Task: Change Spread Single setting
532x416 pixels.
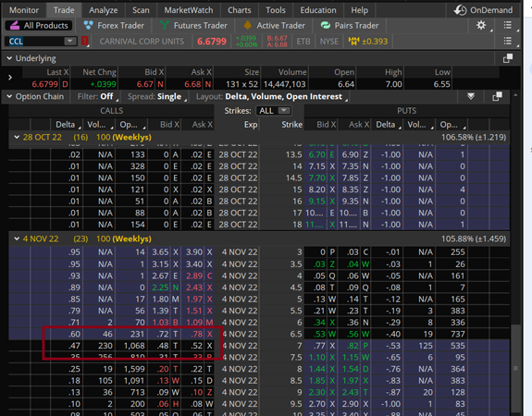Action: click(x=157, y=97)
